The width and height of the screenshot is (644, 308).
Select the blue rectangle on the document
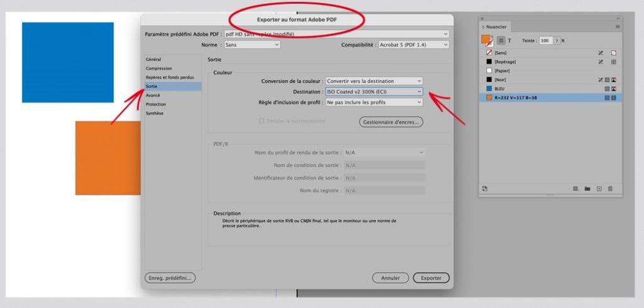pyautogui.click(x=68, y=62)
